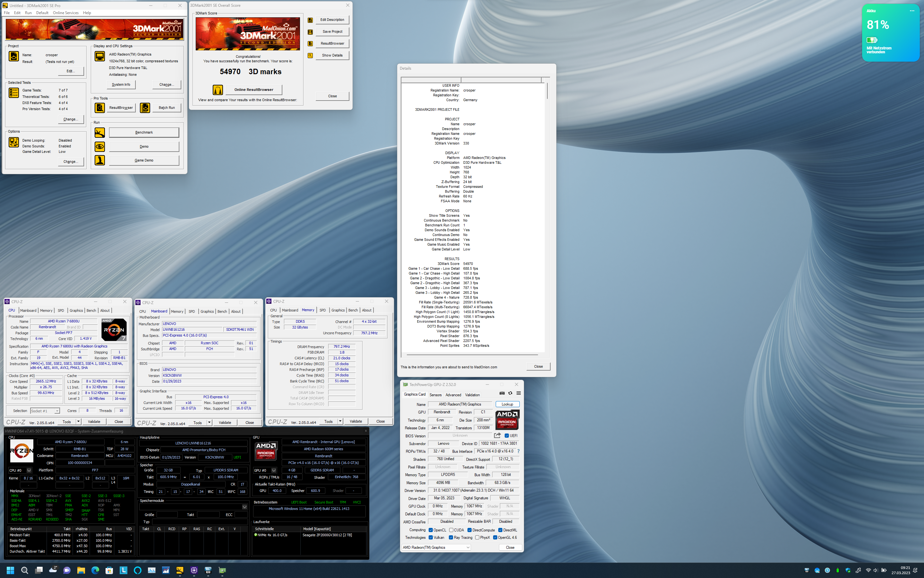This screenshot has width=924, height=578.
Task: Expand Tools dropdown arrow in CPU-Z Memory window
Action: [340, 421]
